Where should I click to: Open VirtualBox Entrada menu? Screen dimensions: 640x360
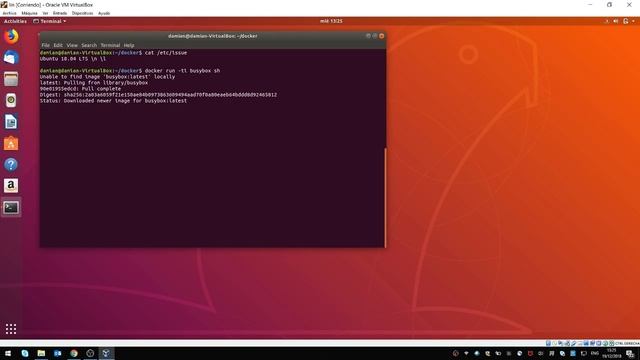click(x=60, y=13)
